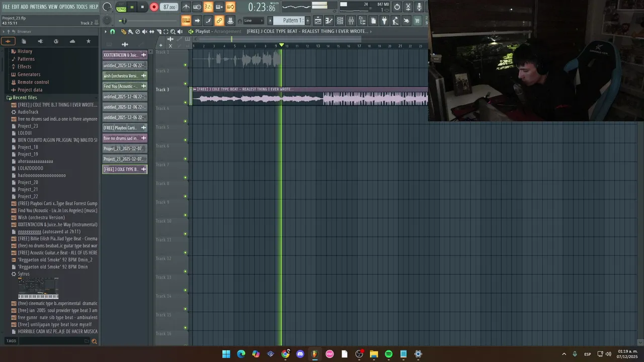Screen dimensions: 644x362
Task: Select the Mute tool in Playlist
Action: pos(144,32)
